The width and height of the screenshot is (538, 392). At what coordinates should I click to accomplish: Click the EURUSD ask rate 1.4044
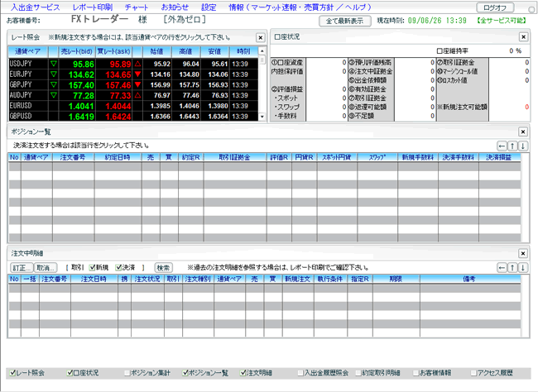(x=118, y=107)
